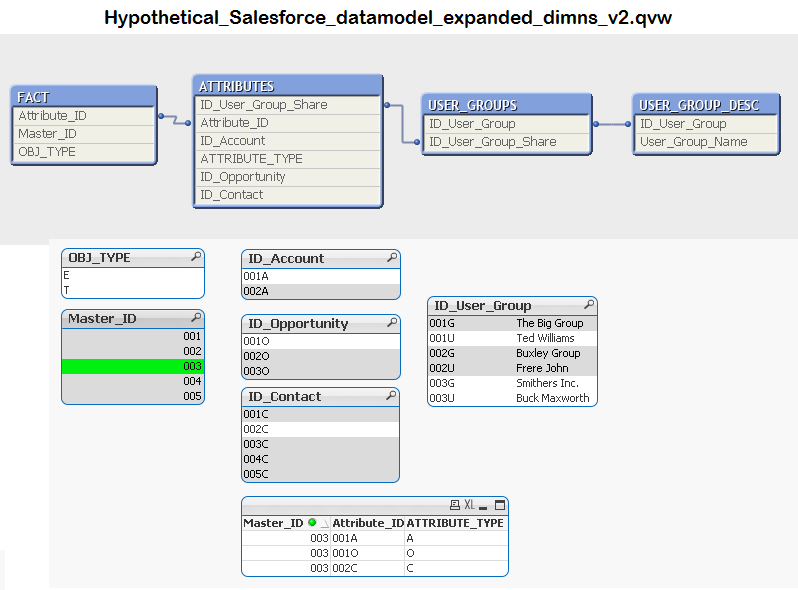Select Master_ID value 001
798x590 pixels.
pyautogui.click(x=133, y=336)
